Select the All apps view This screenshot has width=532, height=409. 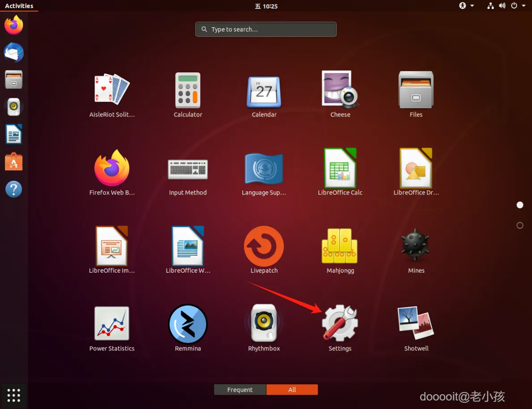click(x=292, y=390)
